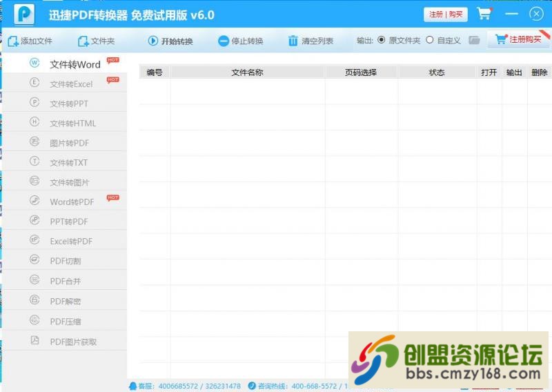Open the shopping cart icon in title bar
This screenshot has width=552, height=392.
tap(484, 14)
